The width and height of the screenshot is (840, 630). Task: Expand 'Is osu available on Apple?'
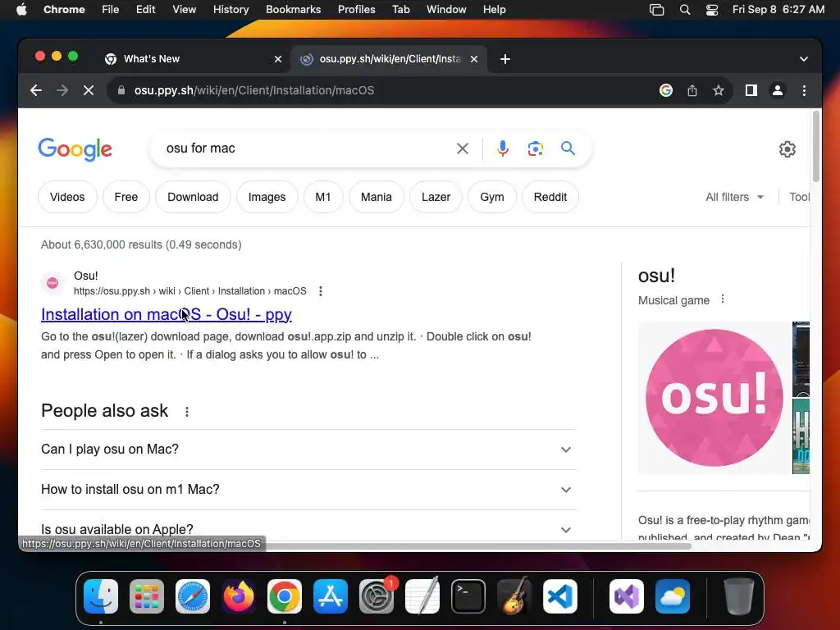308,529
